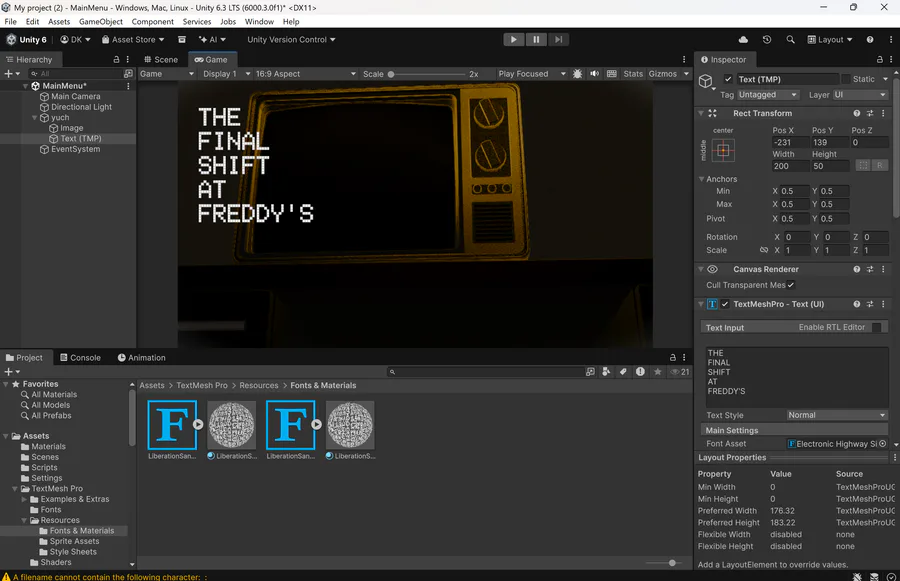Switch to the Scene tab

(161, 59)
